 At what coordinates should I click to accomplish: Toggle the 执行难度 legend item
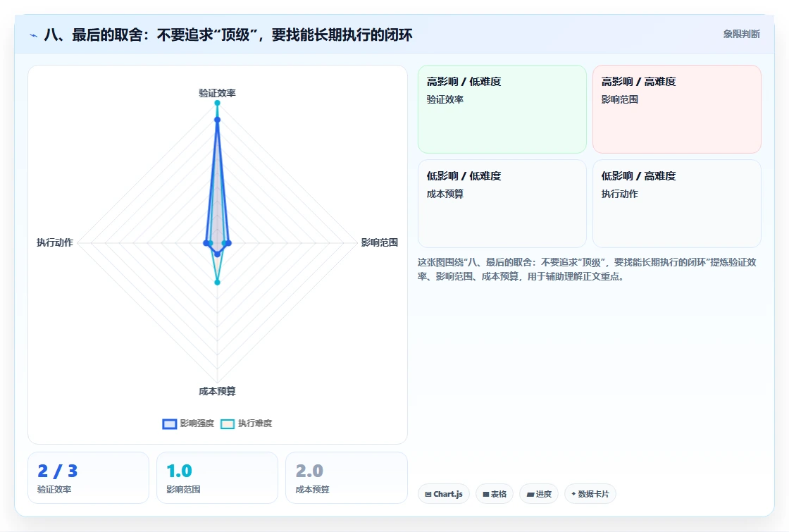click(x=247, y=423)
